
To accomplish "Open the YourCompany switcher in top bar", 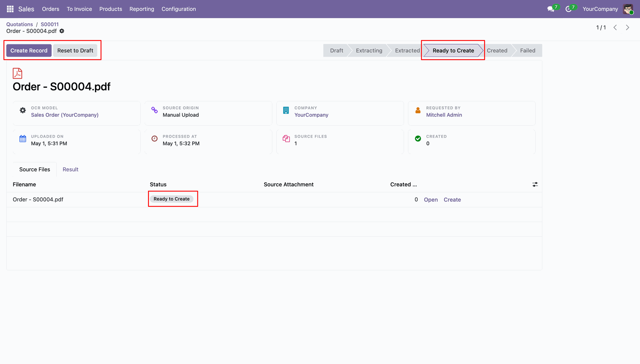I will (x=600, y=9).
